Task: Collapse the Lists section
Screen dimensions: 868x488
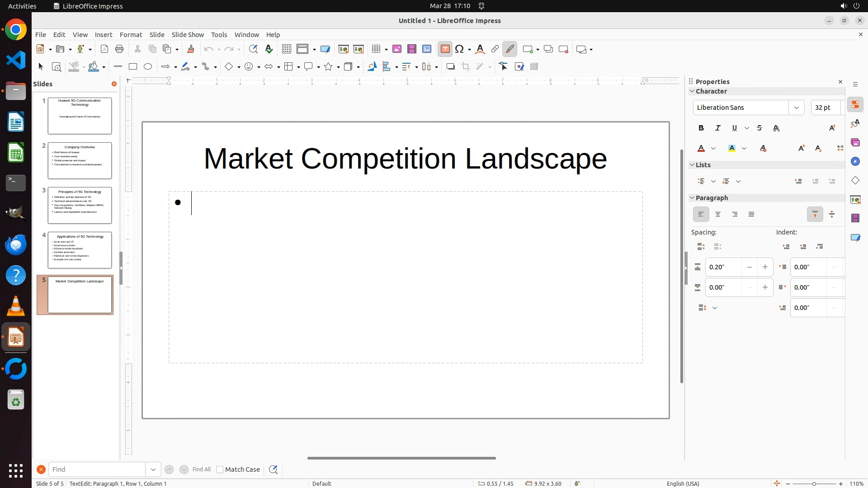Action: coord(692,165)
